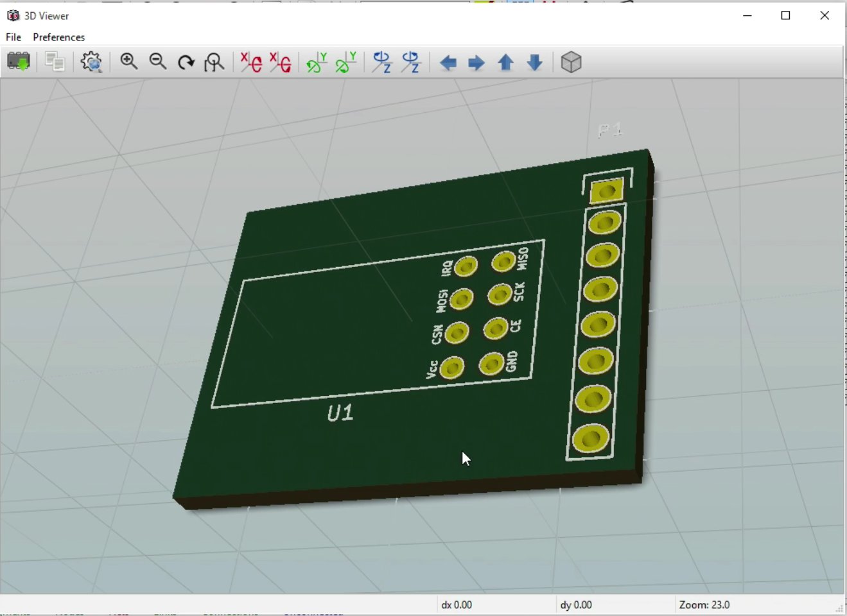847x616 pixels.
Task: Click the Vcc pad on the board
Action: tap(452, 366)
